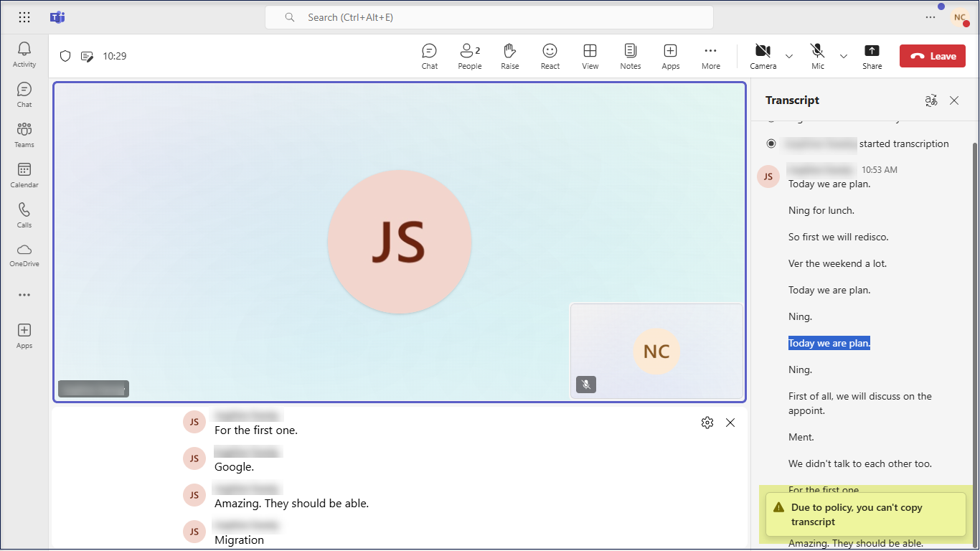The image size is (980, 551).
Task: Open the People participants list
Action: (469, 56)
